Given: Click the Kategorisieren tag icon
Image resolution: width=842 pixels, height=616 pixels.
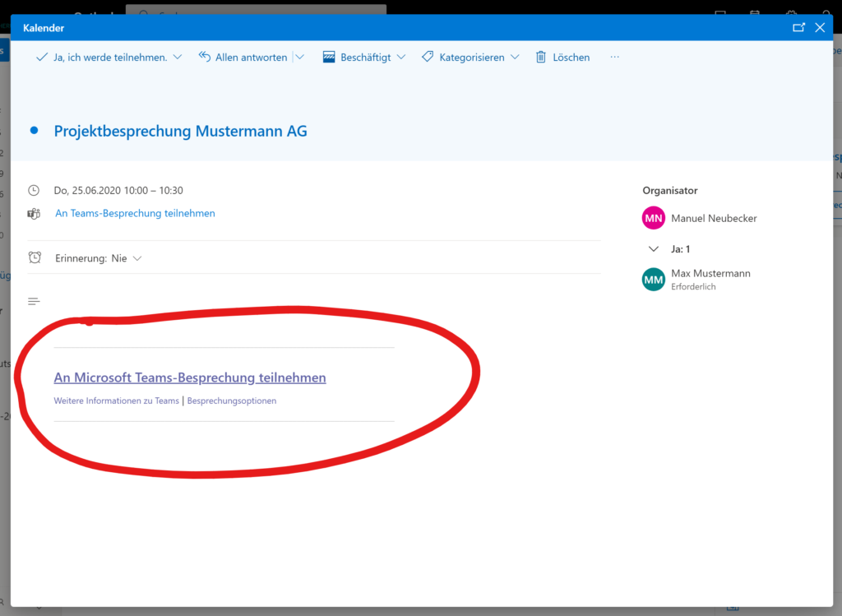Looking at the screenshot, I should coord(428,57).
